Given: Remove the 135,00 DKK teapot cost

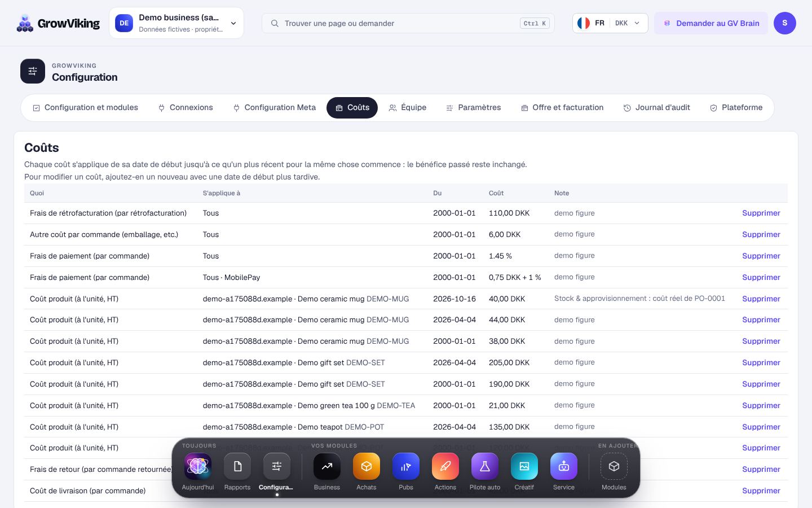Looking at the screenshot, I should click(761, 427).
